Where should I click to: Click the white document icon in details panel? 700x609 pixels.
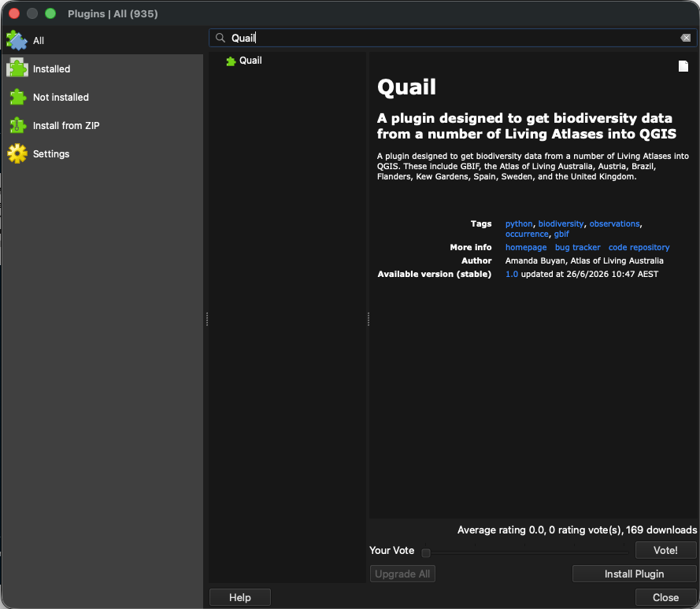(683, 66)
